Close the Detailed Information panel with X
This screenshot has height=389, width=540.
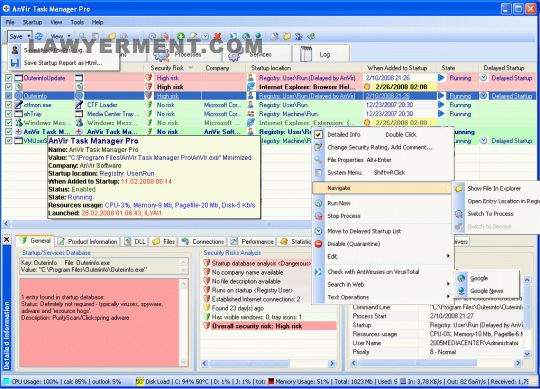click(7, 239)
